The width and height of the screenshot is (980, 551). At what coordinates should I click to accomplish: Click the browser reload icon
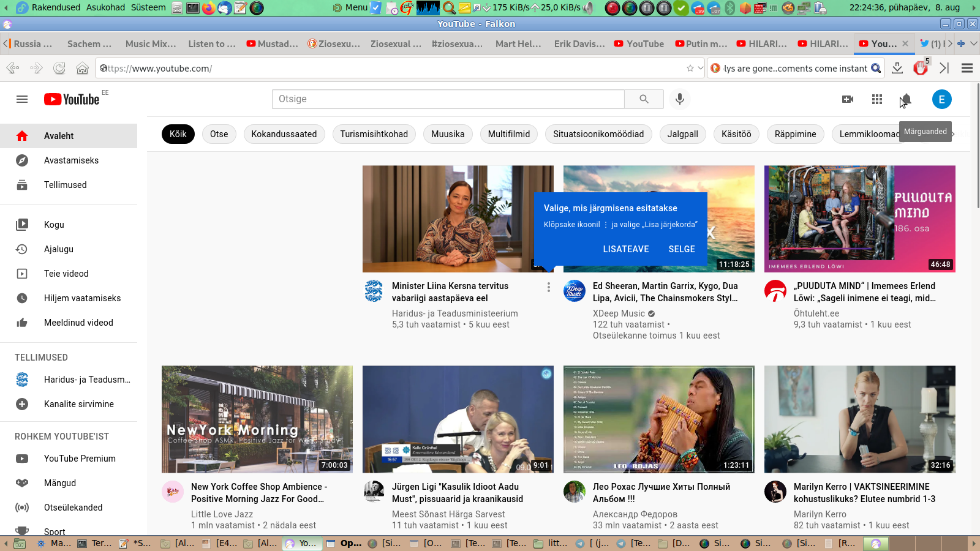59,68
